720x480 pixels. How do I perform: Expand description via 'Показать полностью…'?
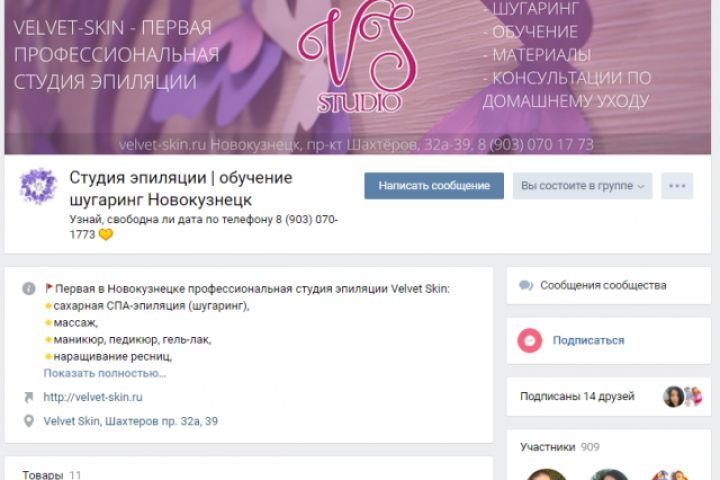[105, 373]
